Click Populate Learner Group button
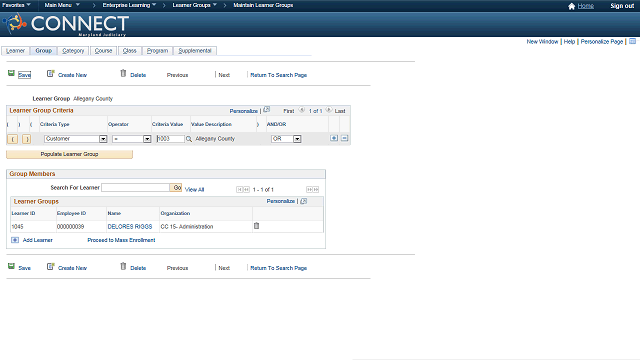Viewport: 640px width, 360px height. (69, 154)
